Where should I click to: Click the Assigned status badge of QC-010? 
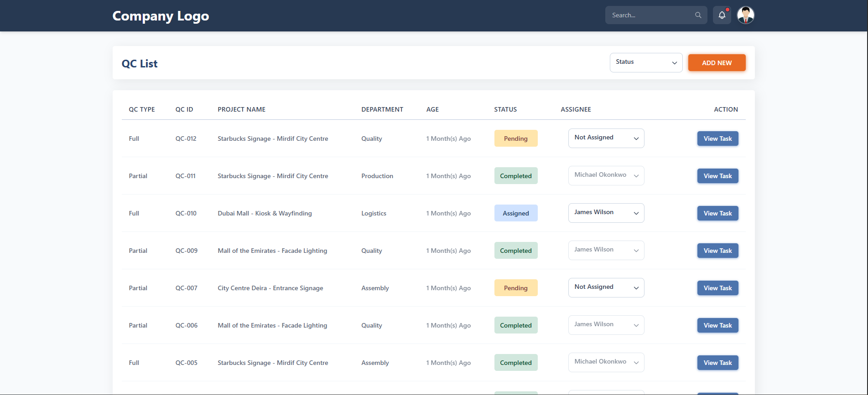(x=516, y=213)
